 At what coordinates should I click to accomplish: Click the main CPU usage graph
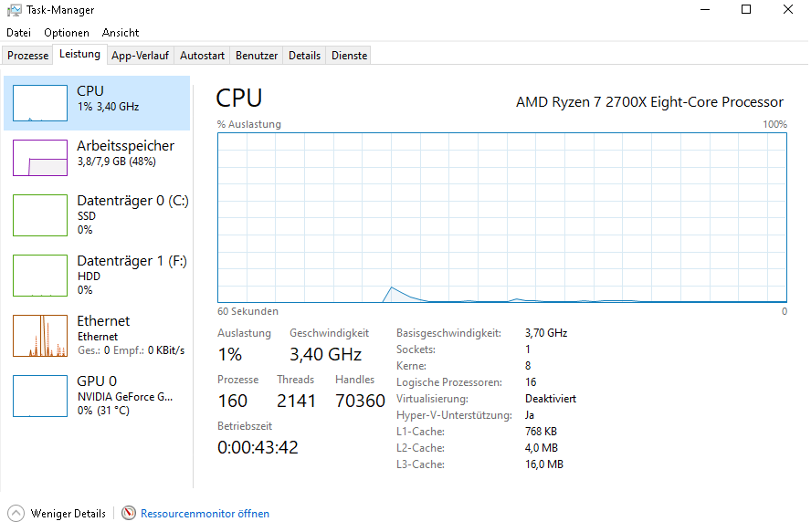coord(502,218)
